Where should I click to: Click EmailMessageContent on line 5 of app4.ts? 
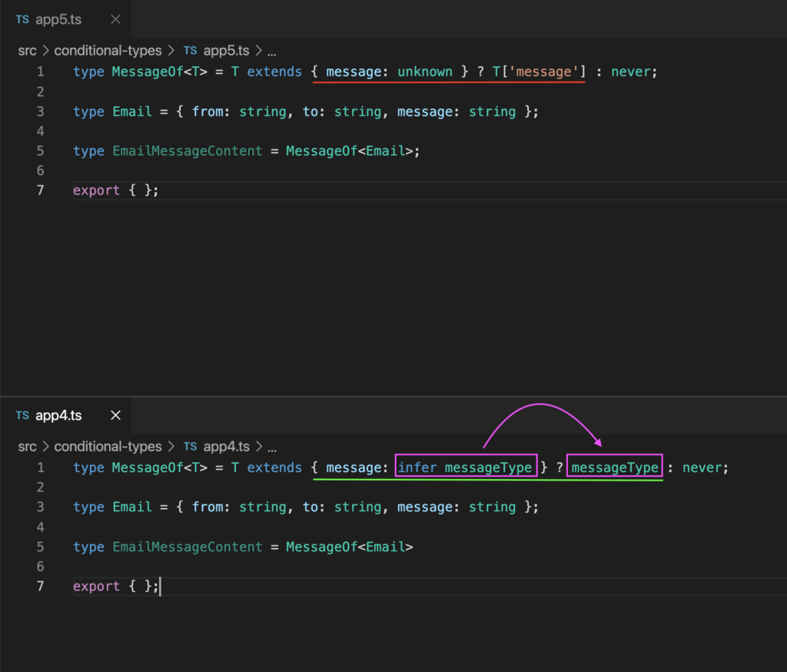click(187, 547)
